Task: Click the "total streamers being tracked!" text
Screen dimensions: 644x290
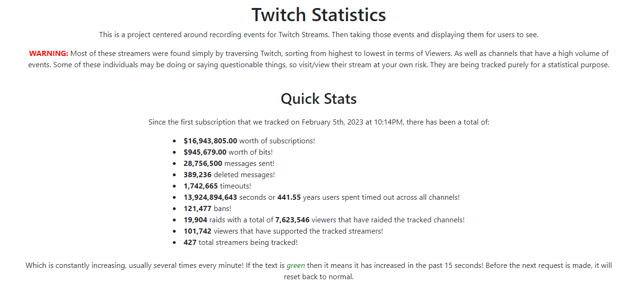Action: tap(248, 243)
